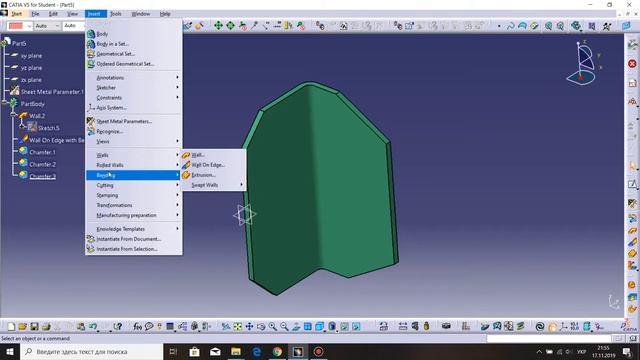640x360 pixels.
Task: Click What's This help icon
Action: click(118, 327)
